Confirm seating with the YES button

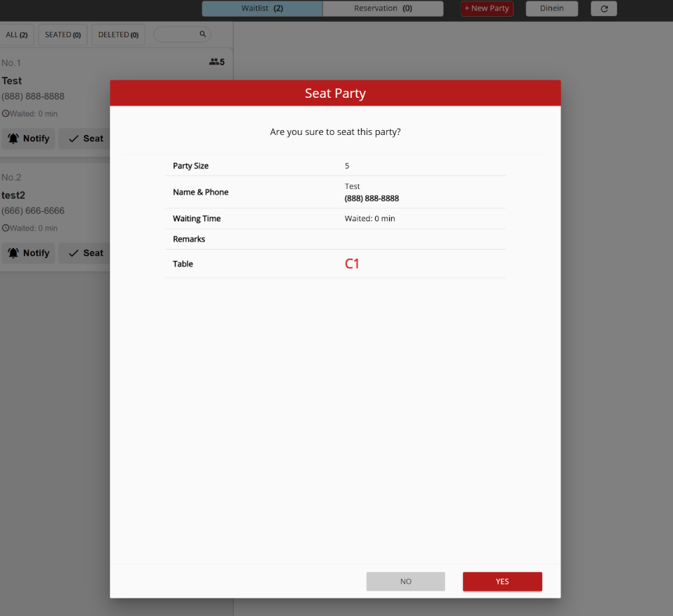(x=502, y=581)
